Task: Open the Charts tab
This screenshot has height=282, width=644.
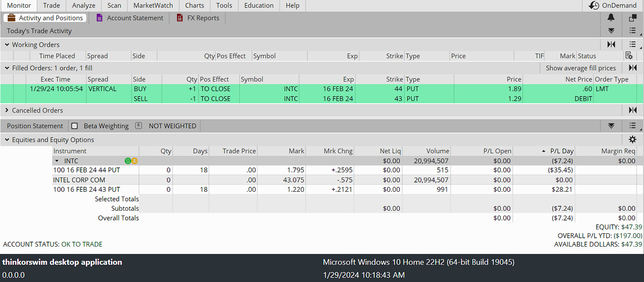Action: point(195,6)
